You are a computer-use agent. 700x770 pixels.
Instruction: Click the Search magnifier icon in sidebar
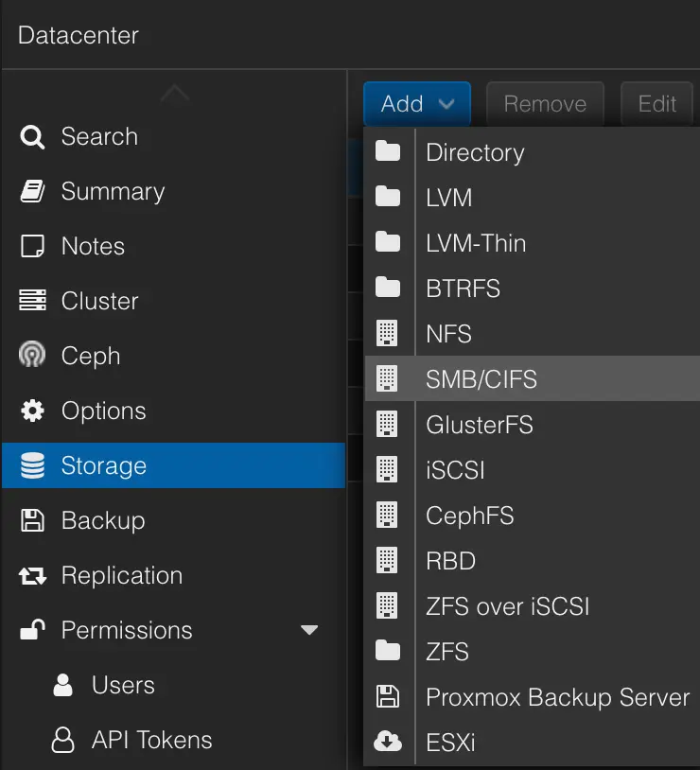[31, 136]
